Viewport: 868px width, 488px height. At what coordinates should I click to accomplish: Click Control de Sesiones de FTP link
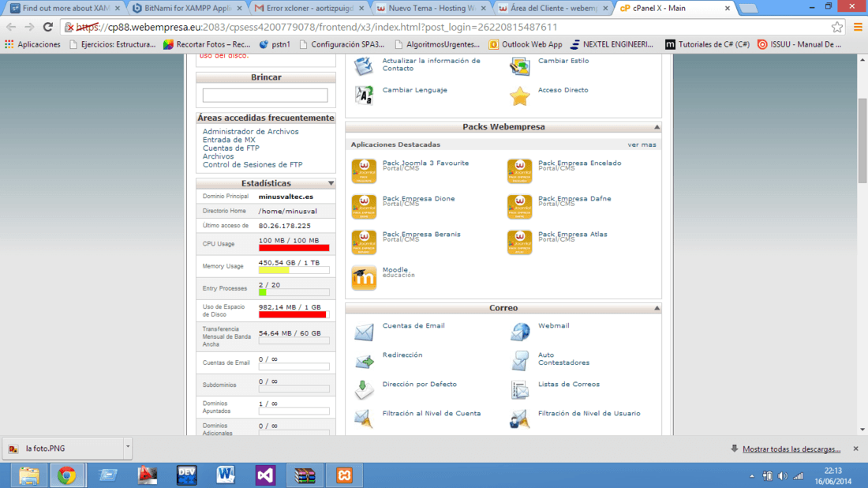253,165
